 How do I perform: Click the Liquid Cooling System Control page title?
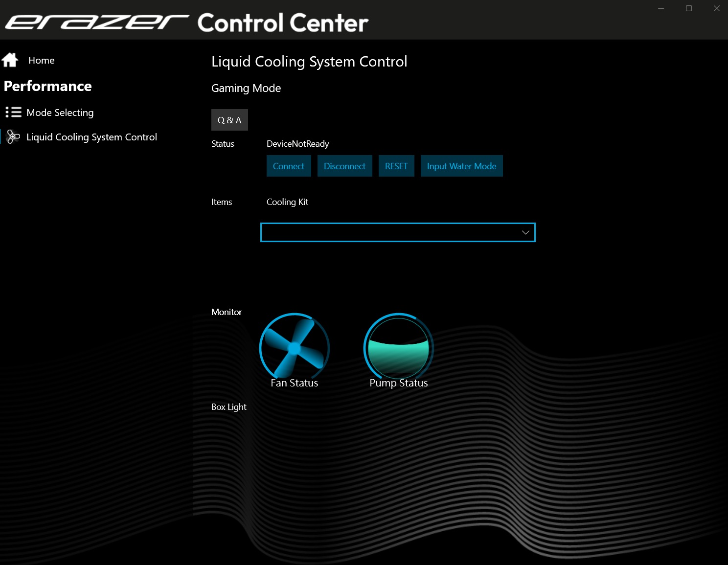tap(309, 62)
